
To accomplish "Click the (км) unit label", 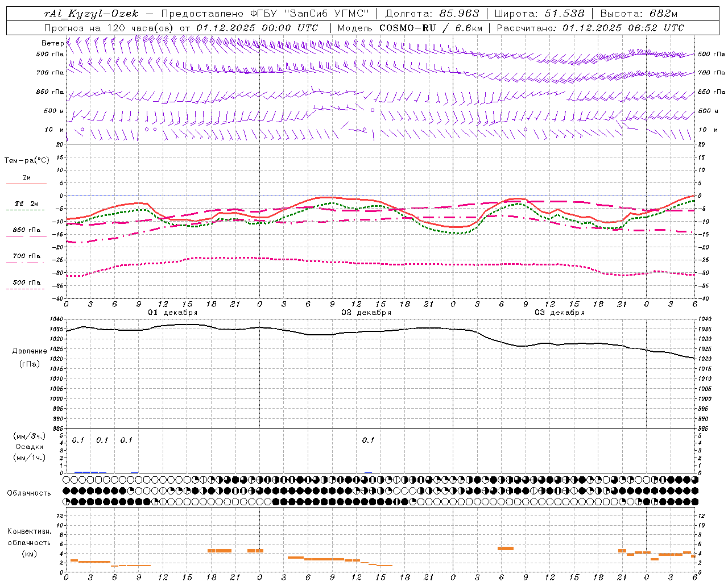I will pyautogui.click(x=30, y=554).
